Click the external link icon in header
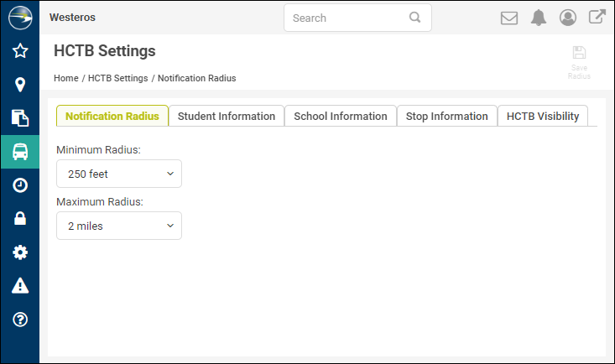Screen dimensions: 615x364 click(x=597, y=17)
